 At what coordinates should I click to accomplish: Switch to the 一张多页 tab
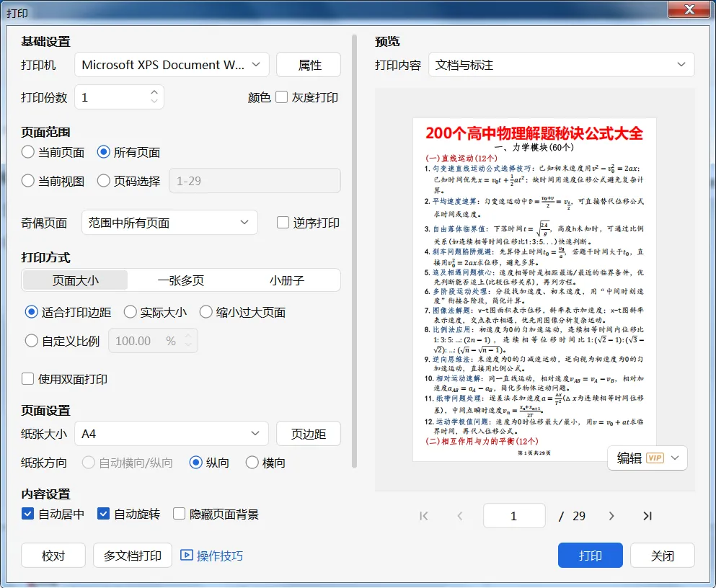[x=181, y=280]
